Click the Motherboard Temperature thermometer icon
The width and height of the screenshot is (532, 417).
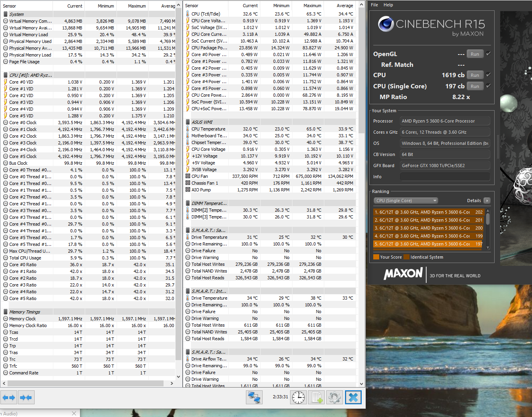point(188,136)
